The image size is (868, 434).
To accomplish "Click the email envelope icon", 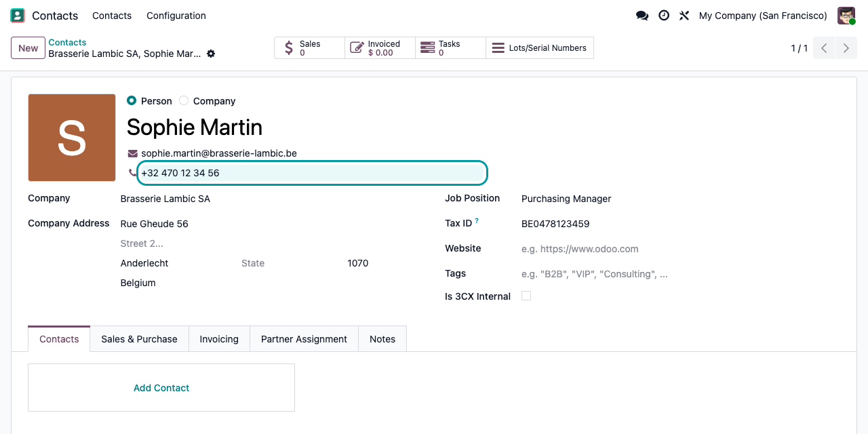I will click(133, 153).
